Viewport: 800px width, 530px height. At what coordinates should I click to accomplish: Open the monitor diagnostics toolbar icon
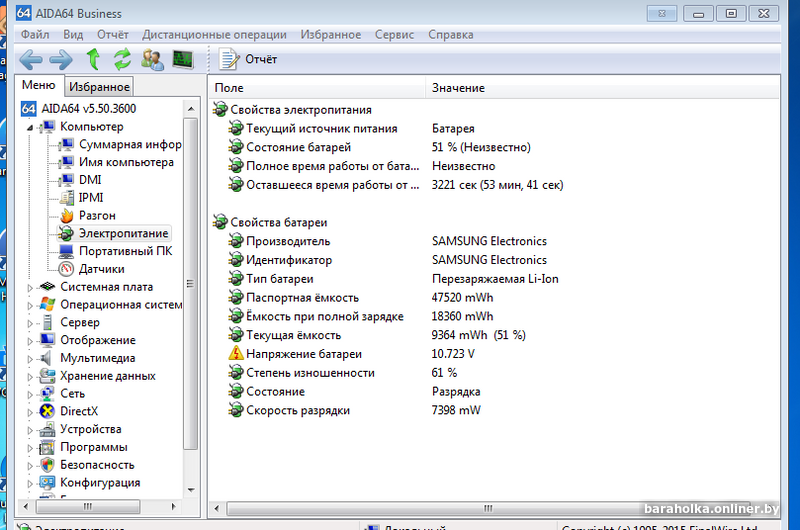pyautogui.click(x=183, y=59)
